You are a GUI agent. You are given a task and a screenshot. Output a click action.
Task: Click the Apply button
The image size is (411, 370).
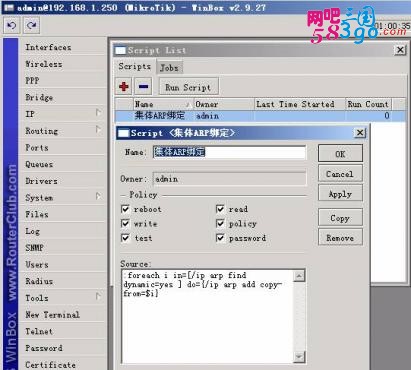(340, 194)
